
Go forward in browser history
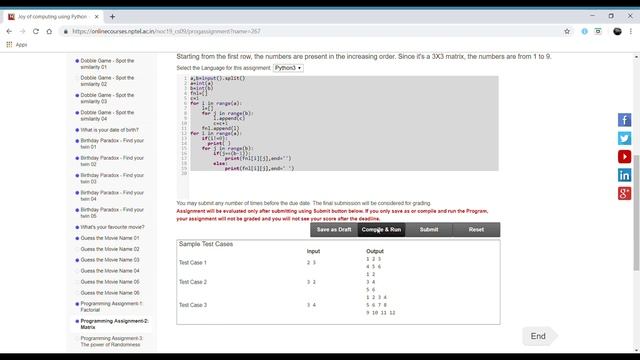(x=22, y=31)
